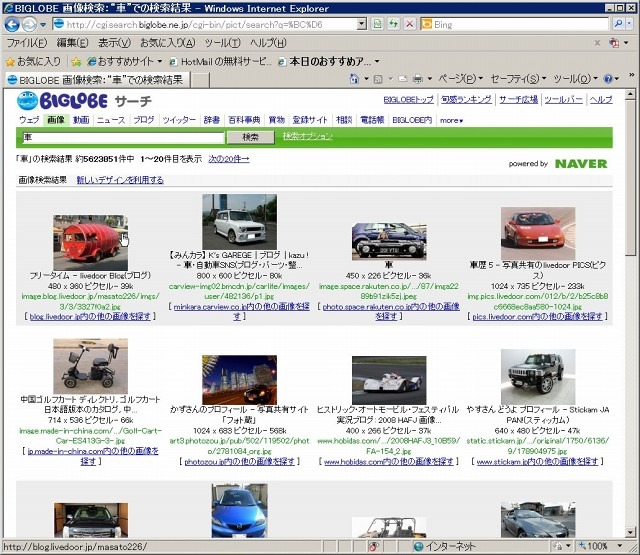
Task: Switch to the ブログ search tab
Action: [144, 120]
